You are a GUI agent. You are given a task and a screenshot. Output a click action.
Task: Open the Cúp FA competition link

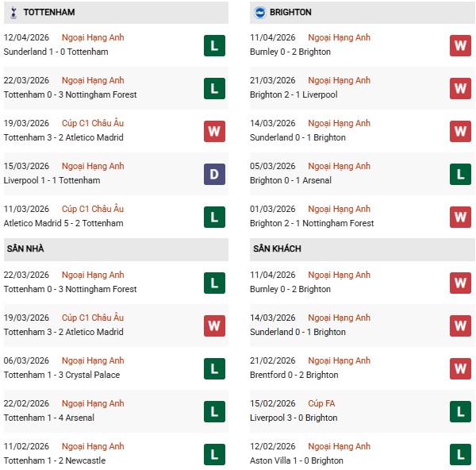[x=321, y=403]
